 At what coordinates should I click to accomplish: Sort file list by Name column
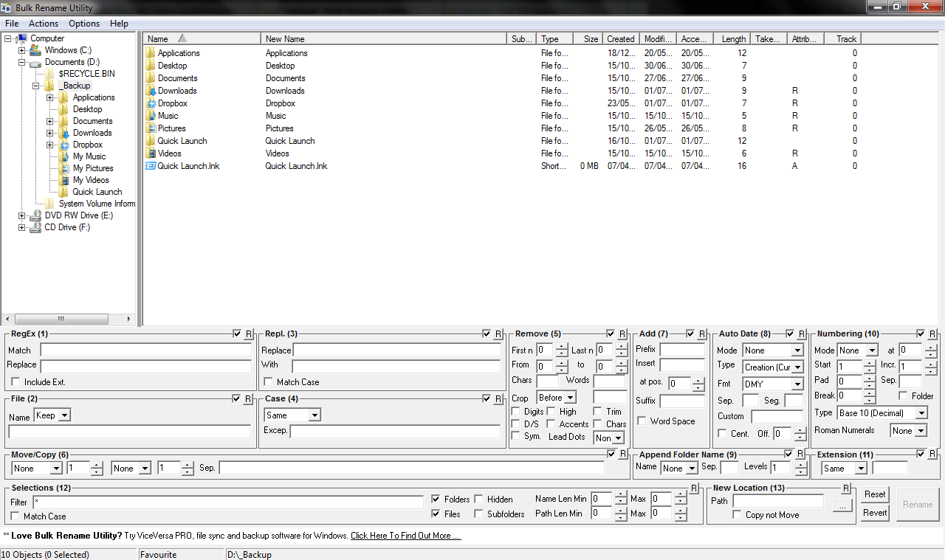point(202,39)
